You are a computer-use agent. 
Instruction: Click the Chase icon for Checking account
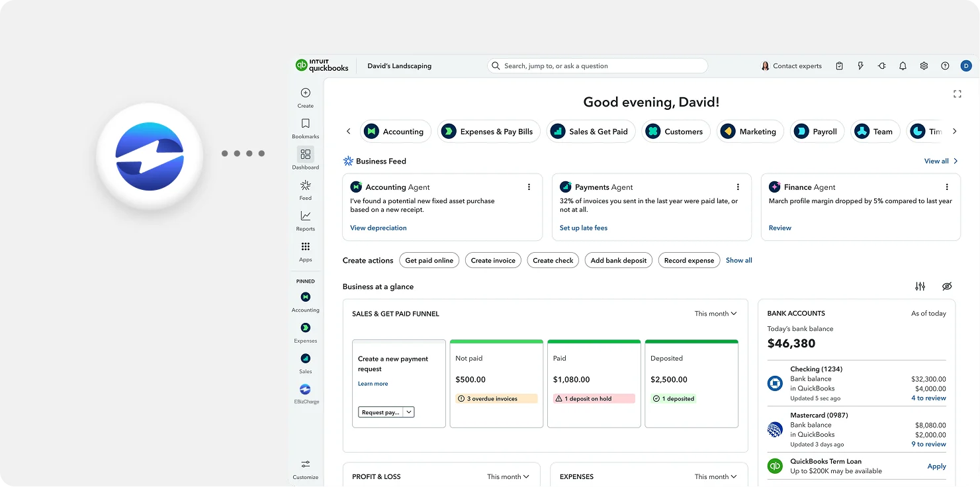[775, 383]
